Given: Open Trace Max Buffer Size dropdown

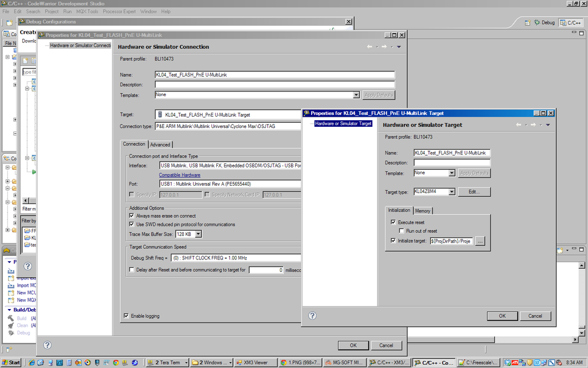Looking at the screenshot, I should (199, 234).
